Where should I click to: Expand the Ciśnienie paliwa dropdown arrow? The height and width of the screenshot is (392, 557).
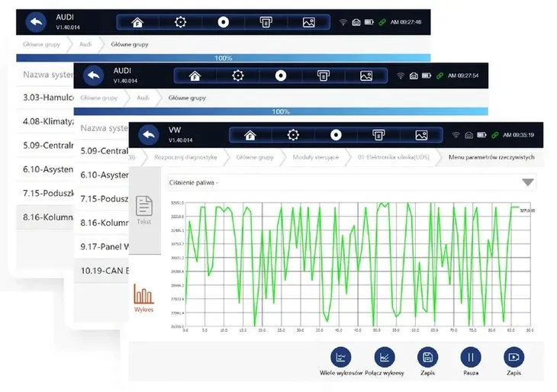point(528,182)
